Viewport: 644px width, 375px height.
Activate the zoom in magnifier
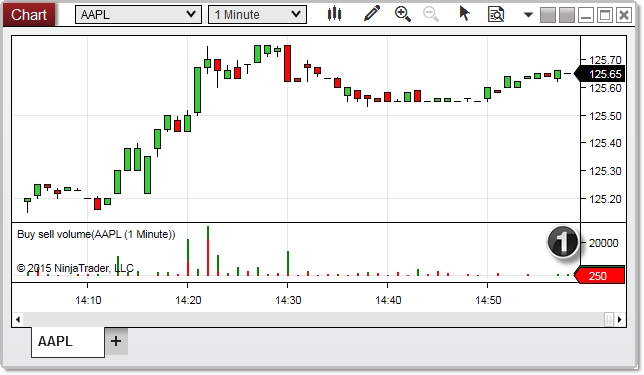coord(402,14)
